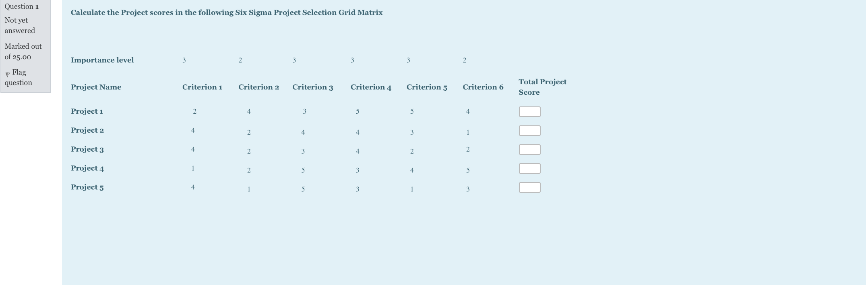This screenshot has height=285, width=868.
Task: Click the question prompt about Six Sigma matrix
Action: (x=227, y=12)
